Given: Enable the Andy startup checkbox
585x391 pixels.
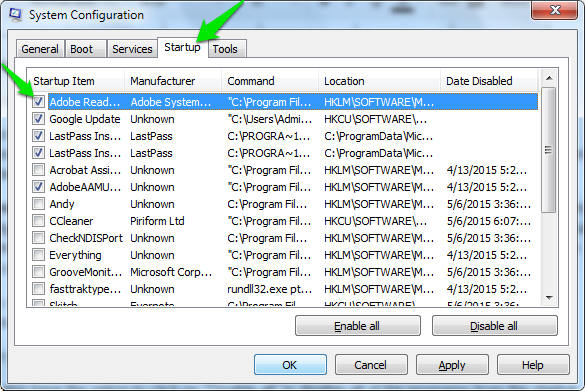Looking at the screenshot, I should 38,204.
